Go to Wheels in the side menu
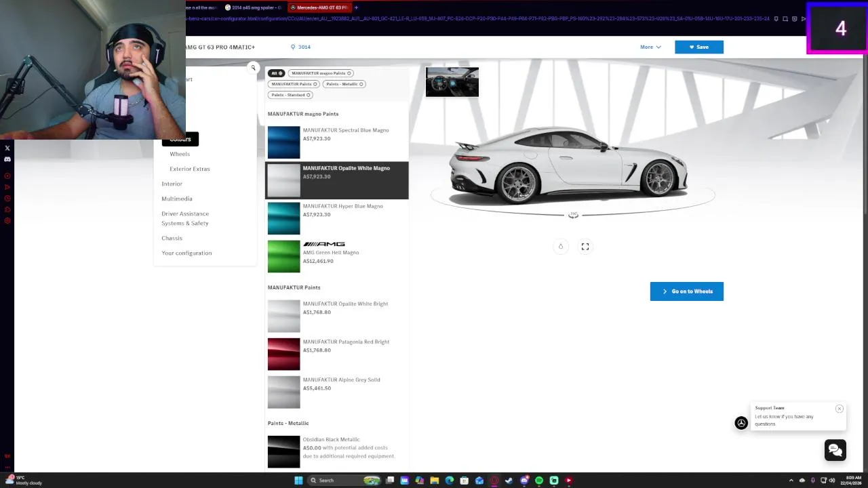 click(x=180, y=154)
